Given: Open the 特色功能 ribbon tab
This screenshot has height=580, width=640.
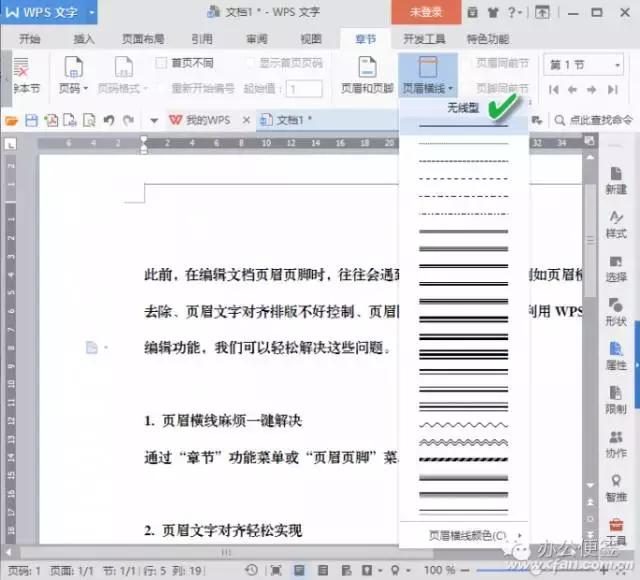Looking at the screenshot, I should (488, 39).
